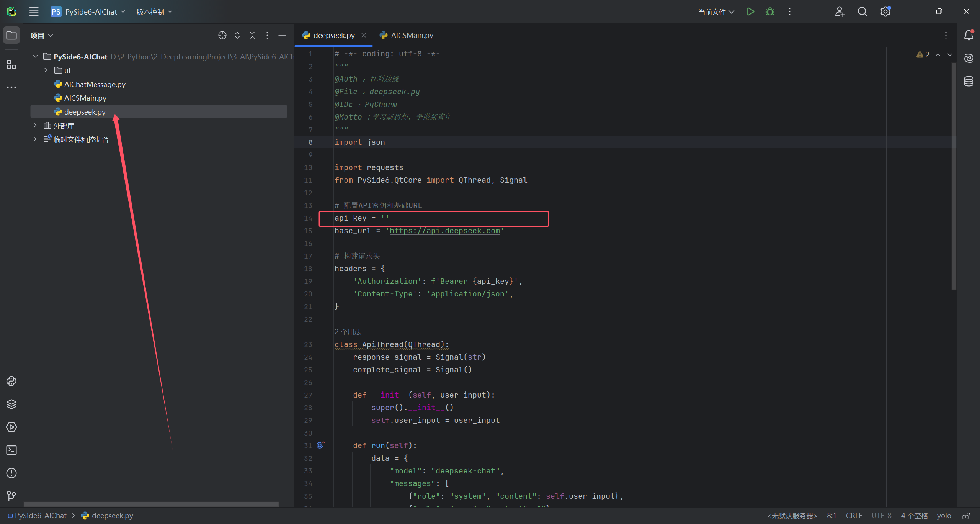Viewport: 980px width, 524px height.
Task: Click deepseek.py breadcrumb in status bar
Action: point(108,516)
